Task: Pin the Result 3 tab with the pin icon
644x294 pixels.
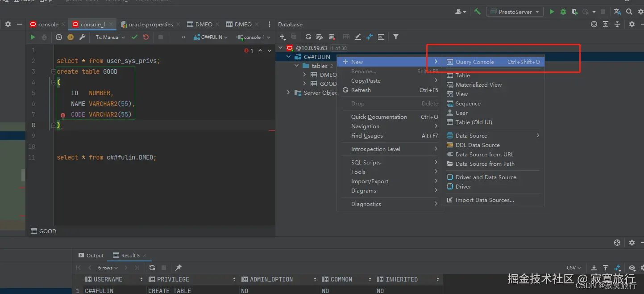Action: (x=179, y=268)
